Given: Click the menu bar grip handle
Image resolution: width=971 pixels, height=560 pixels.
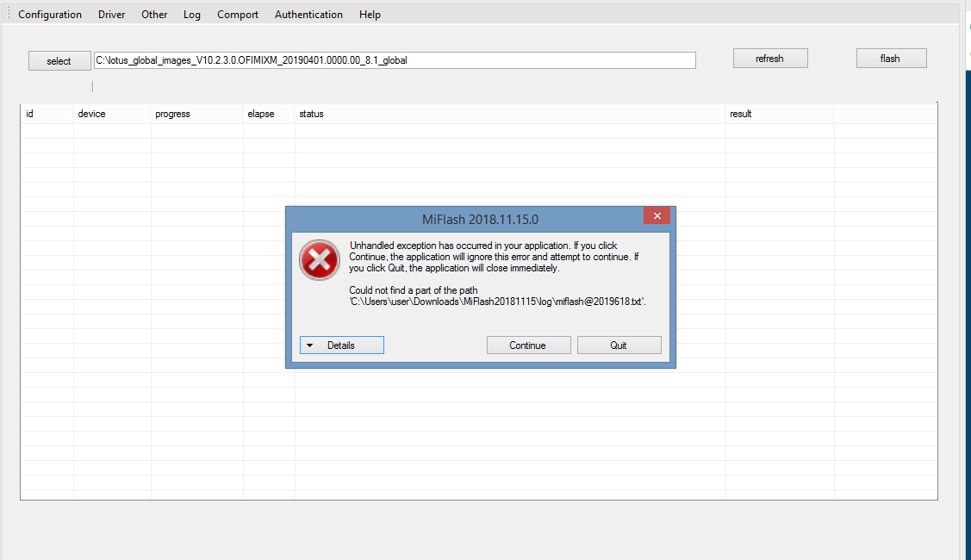Looking at the screenshot, I should (8, 14).
